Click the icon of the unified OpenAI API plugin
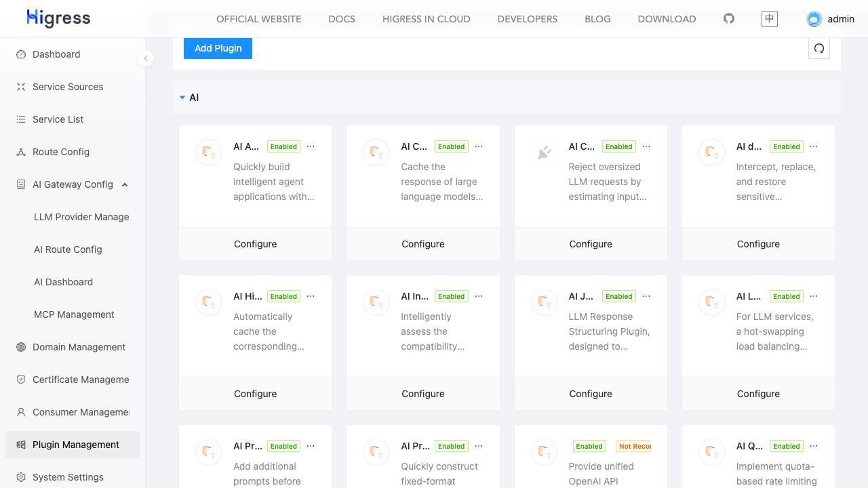This screenshot has width=868, height=488. 544,452
